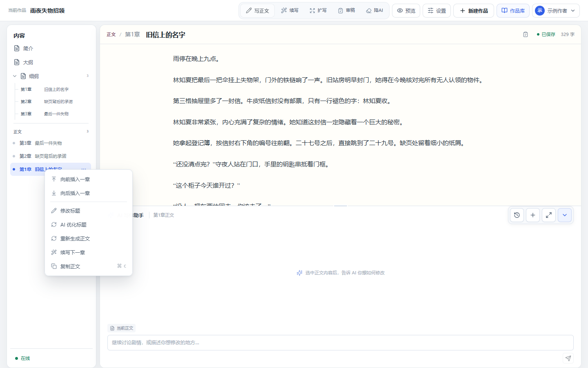This screenshot has width=588, height=368.
Task: Click the blue 示 avatar icon
Action: pos(540,11)
